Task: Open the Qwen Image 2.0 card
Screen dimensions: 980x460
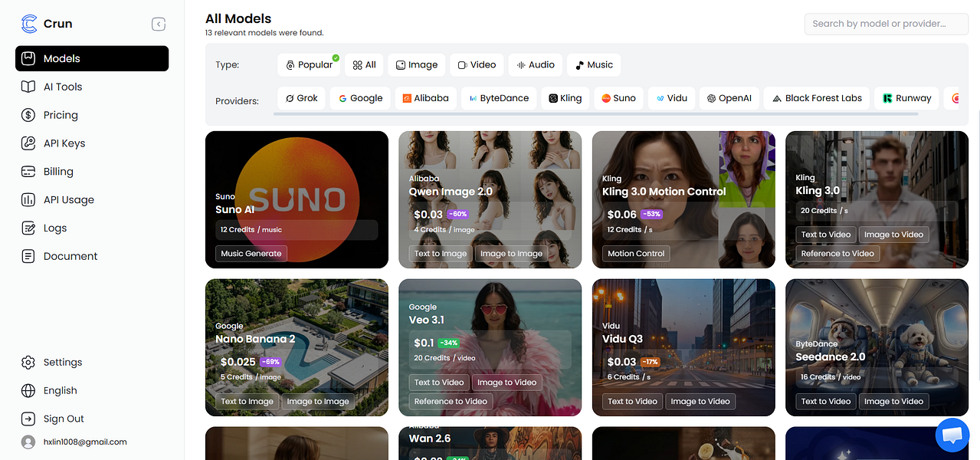Action: 490,199
